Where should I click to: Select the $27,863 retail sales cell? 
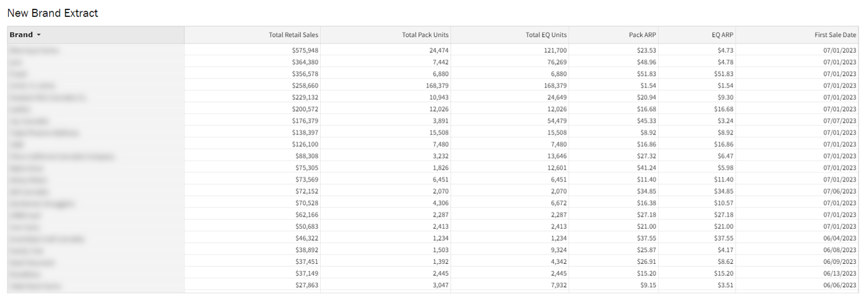click(x=307, y=285)
